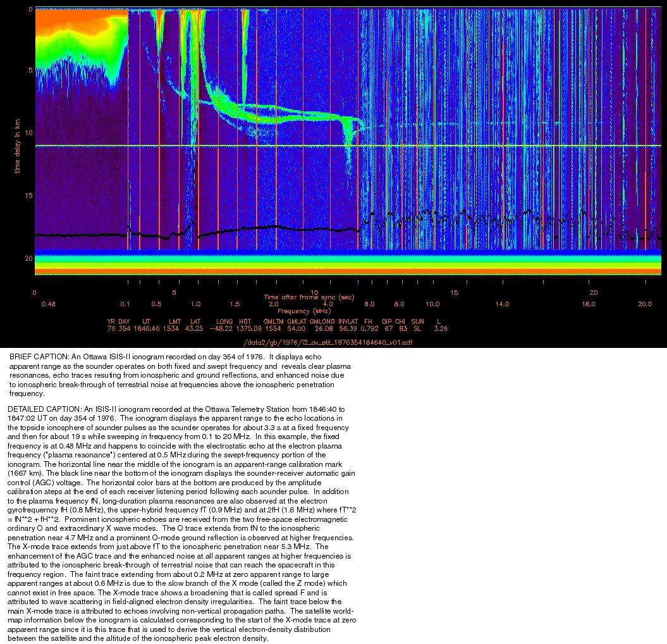Click the FH column header

tap(368, 321)
